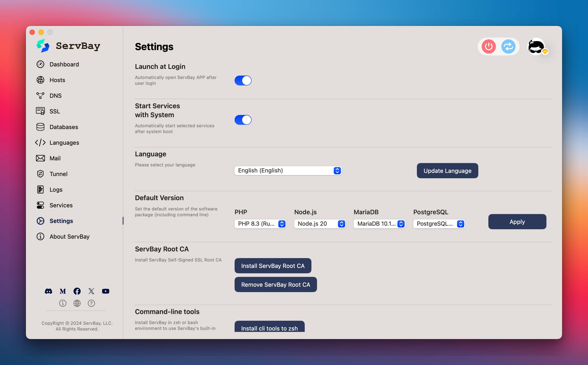The height and width of the screenshot is (365, 588).
Task: Open the user avatar profile
Action: 536,46
